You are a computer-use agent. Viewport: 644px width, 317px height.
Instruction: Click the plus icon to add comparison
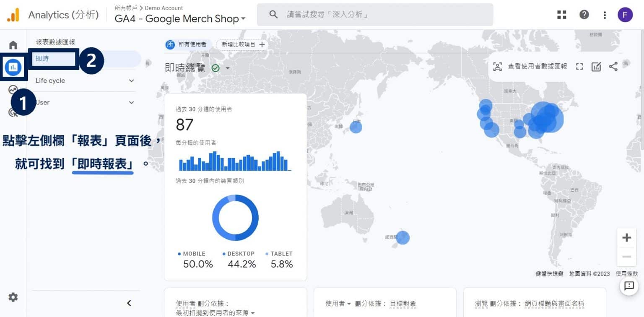262,44
